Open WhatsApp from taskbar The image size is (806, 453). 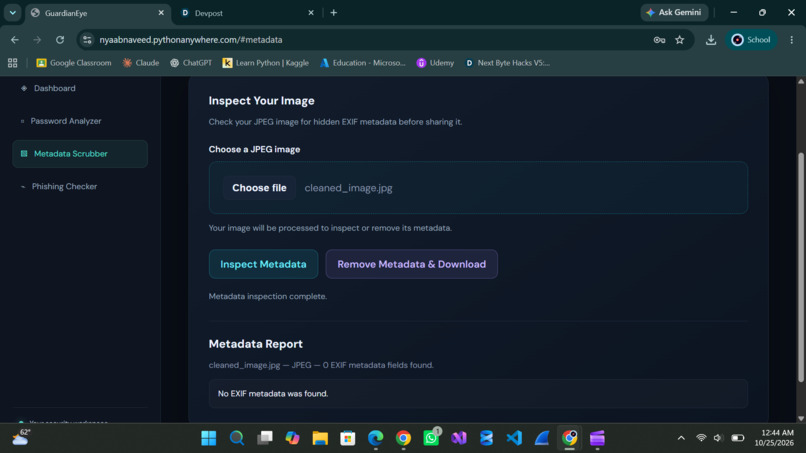coord(431,438)
